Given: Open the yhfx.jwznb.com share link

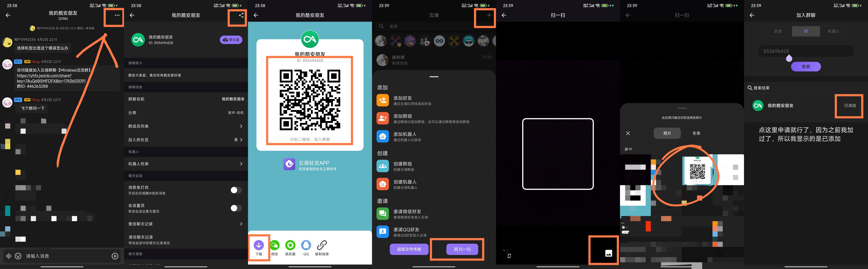Looking at the screenshot, I should click(51, 78).
